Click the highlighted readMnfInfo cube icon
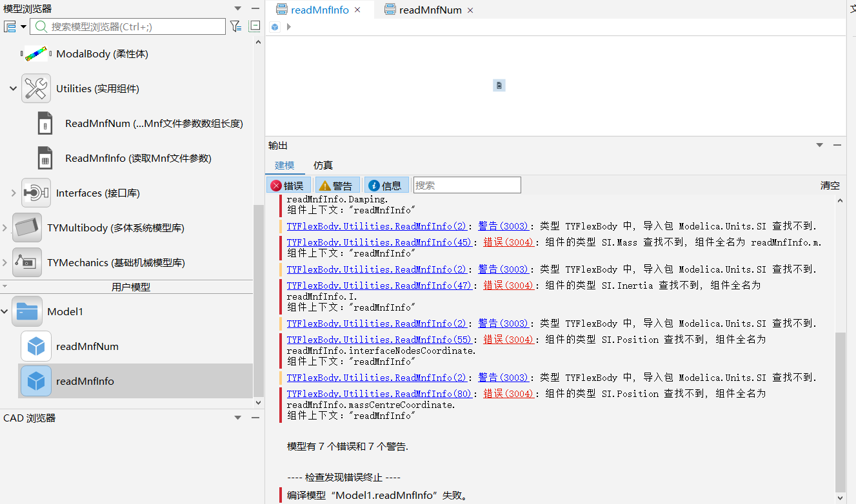The image size is (856, 504). 36,382
